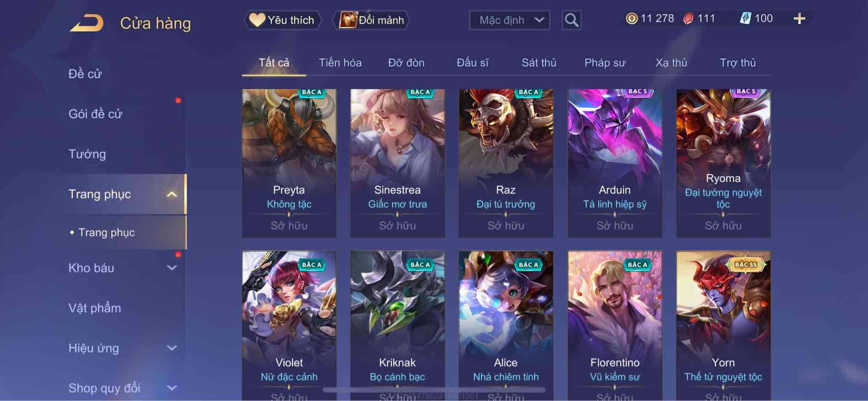Open the Tướng sidebar menu
Screen dimensions: 868x401
87,154
